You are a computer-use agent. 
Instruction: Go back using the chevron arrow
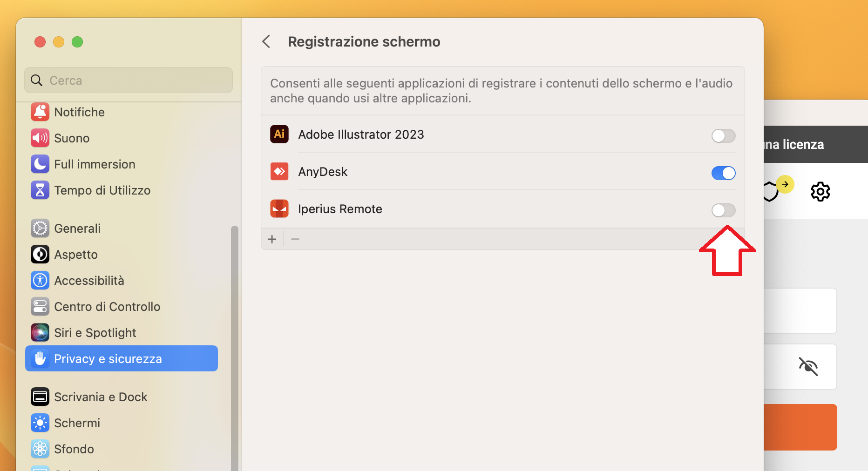tap(266, 41)
